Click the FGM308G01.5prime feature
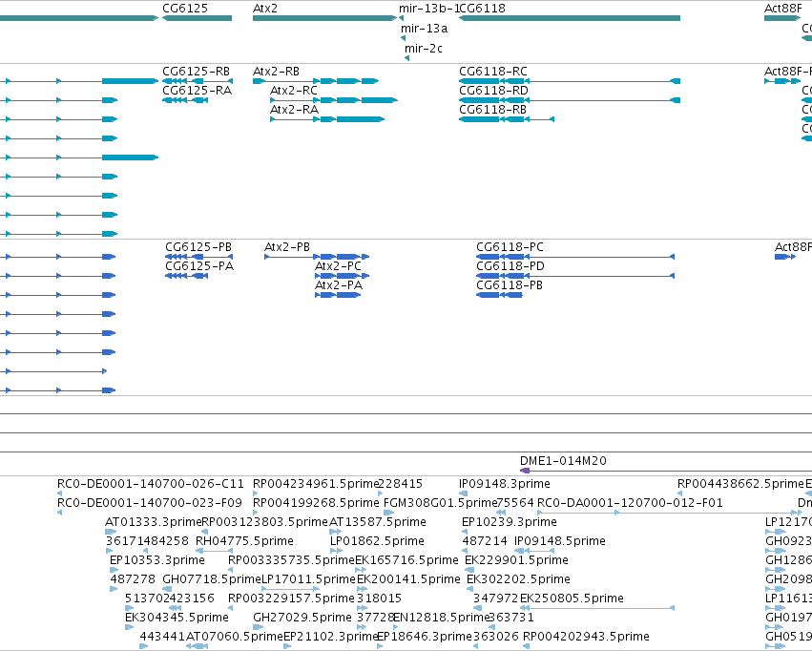Image resolution: width=812 pixels, height=651 pixels. 388,513
